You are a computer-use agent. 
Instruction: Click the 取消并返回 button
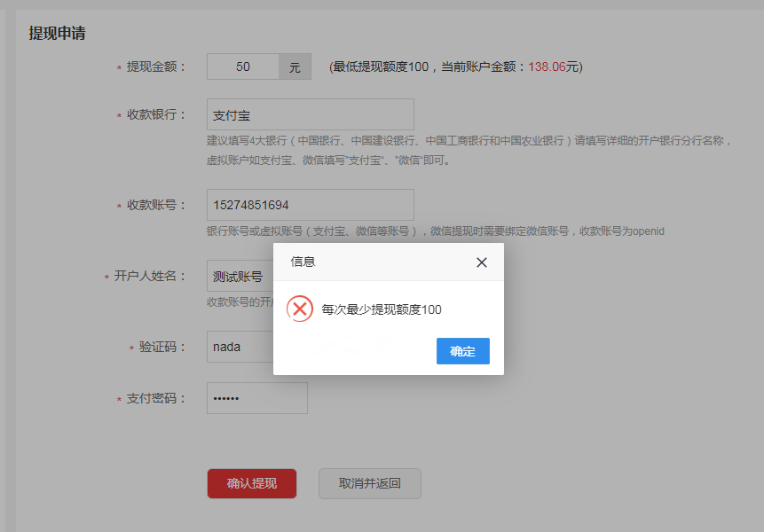coord(369,483)
